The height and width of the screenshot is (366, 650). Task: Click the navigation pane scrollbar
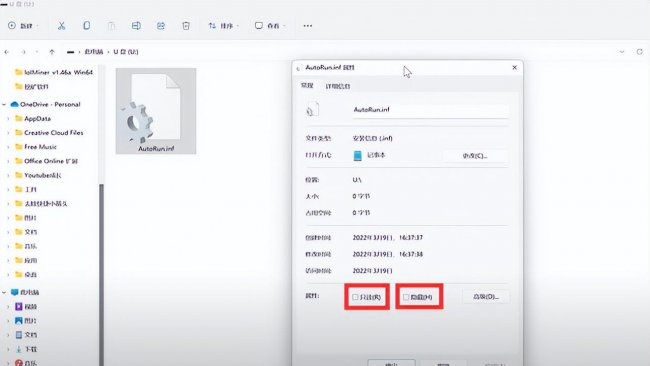tap(101, 274)
